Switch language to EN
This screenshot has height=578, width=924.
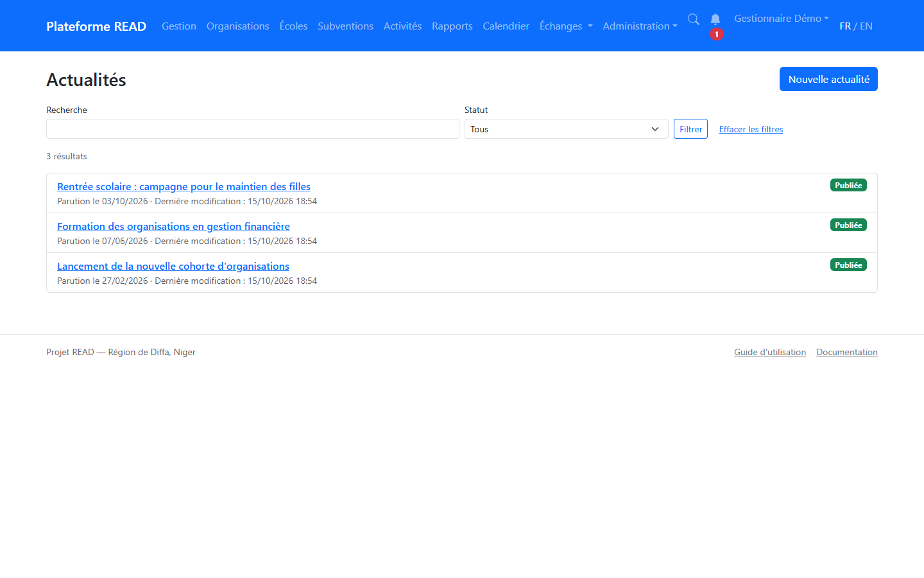click(x=866, y=26)
